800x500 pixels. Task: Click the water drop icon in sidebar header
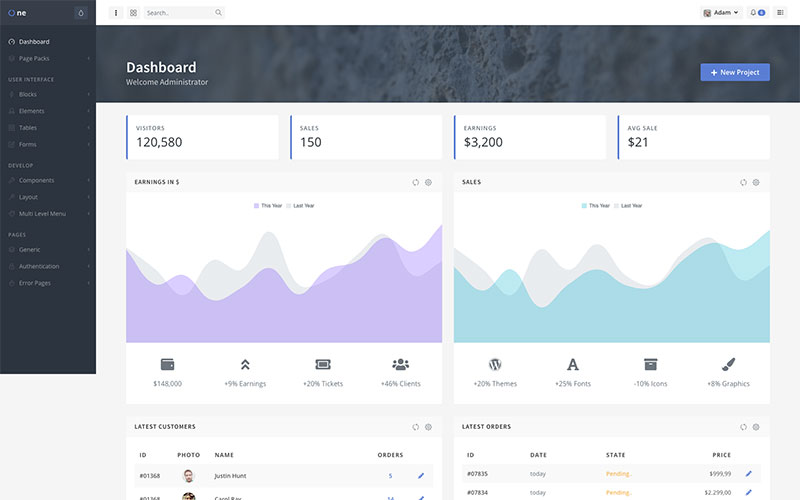tap(81, 13)
